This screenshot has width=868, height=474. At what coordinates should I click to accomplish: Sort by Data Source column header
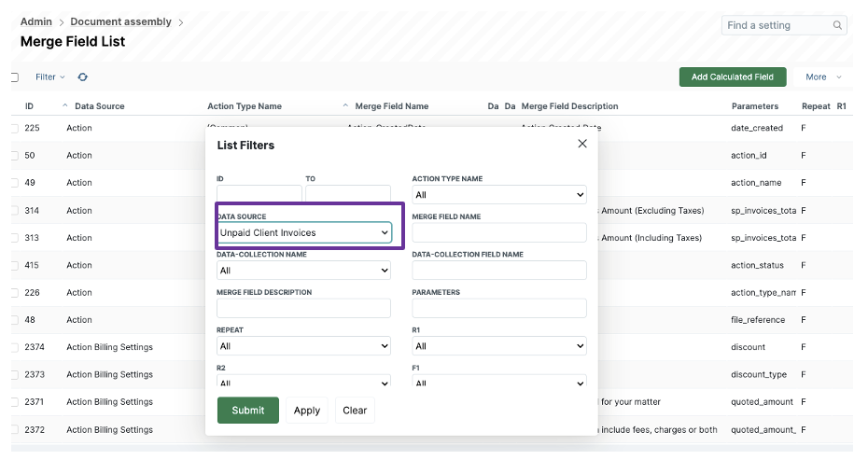click(x=100, y=106)
